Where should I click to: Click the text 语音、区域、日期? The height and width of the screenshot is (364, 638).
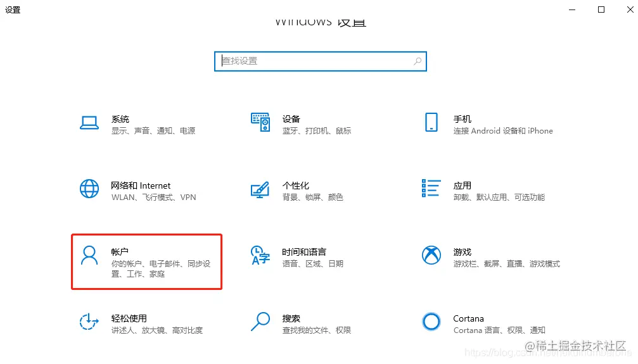313,264
